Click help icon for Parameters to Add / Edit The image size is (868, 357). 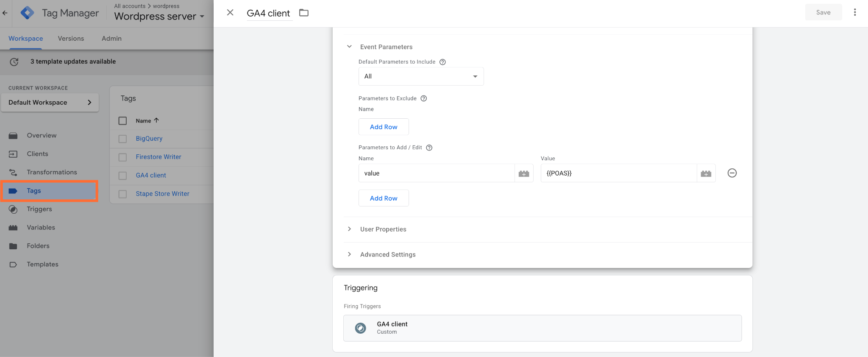click(429, 148)
